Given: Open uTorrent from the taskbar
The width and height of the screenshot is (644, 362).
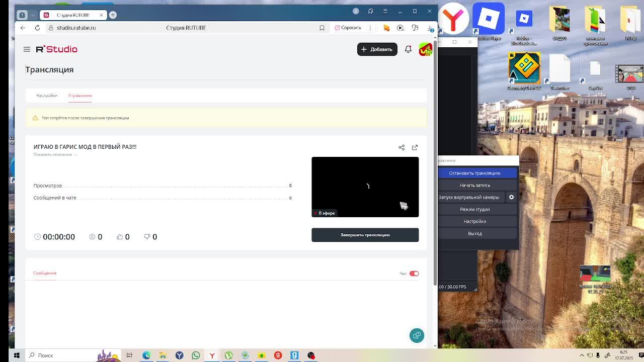Looking at the screenshot, I should 228,355.
